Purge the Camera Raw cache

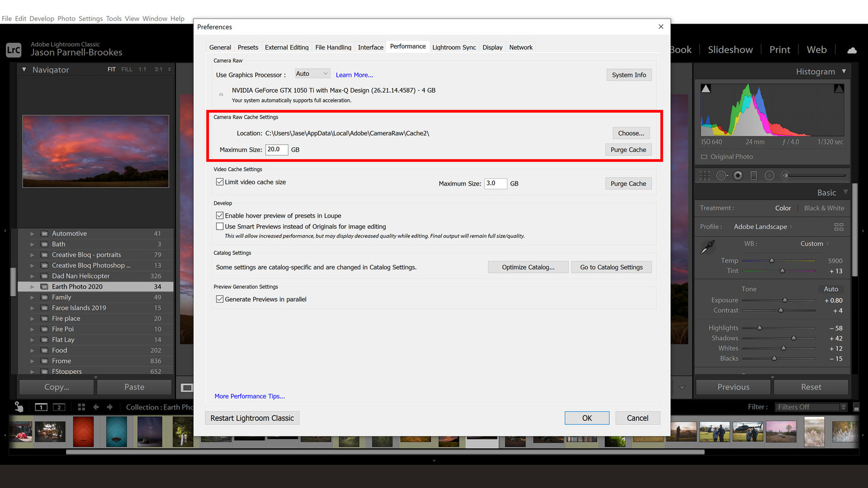628,149
